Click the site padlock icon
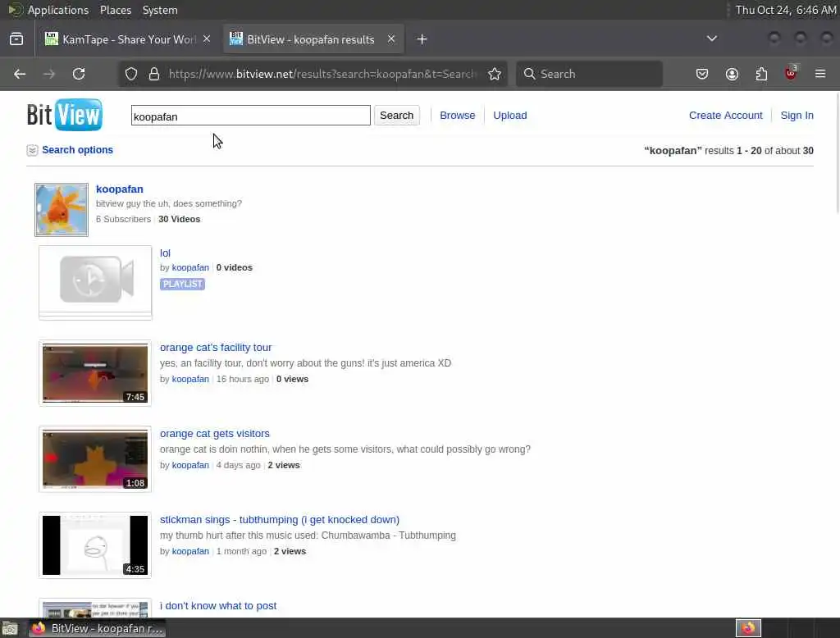The image size is (840, 638). point(154,74)
